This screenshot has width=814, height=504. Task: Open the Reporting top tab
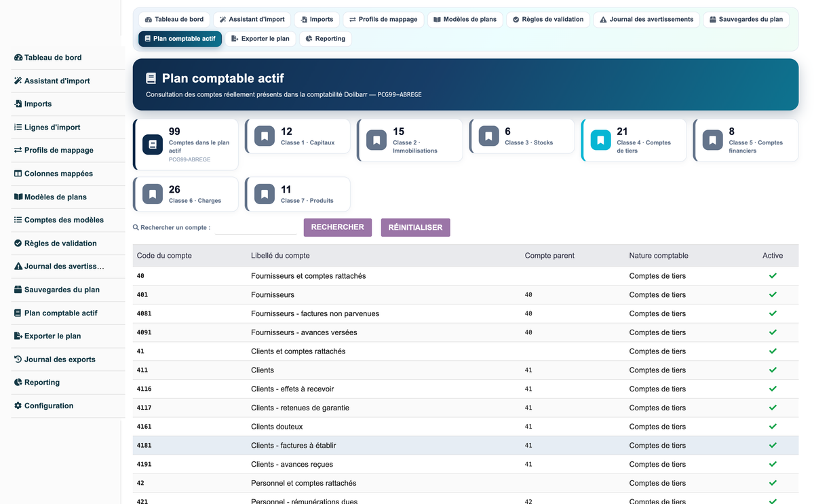[326, 39]
